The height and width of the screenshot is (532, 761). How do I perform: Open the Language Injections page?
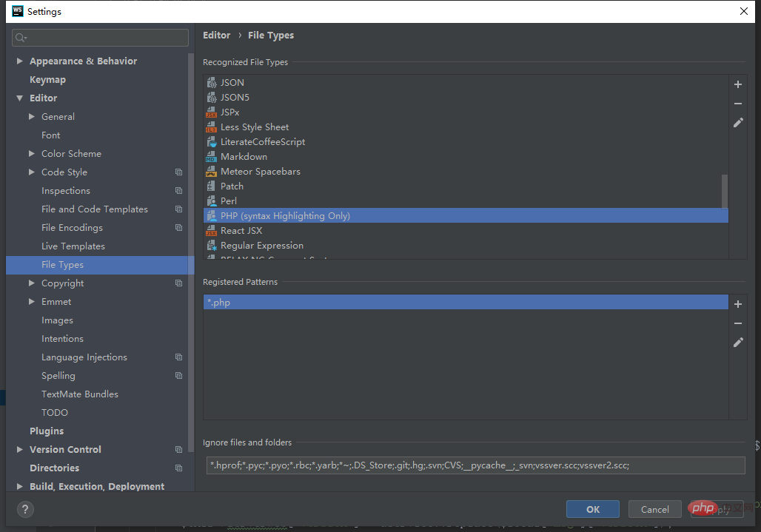click(84, 357)
